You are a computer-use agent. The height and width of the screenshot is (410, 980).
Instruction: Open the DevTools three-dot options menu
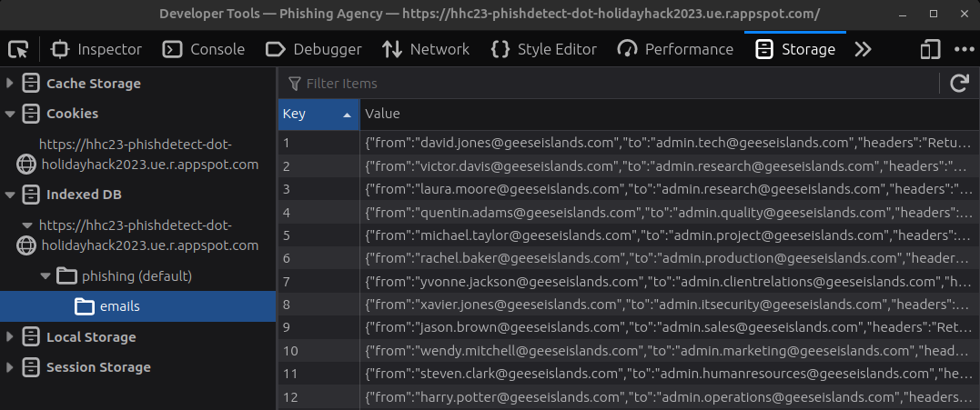coord(964,49)
